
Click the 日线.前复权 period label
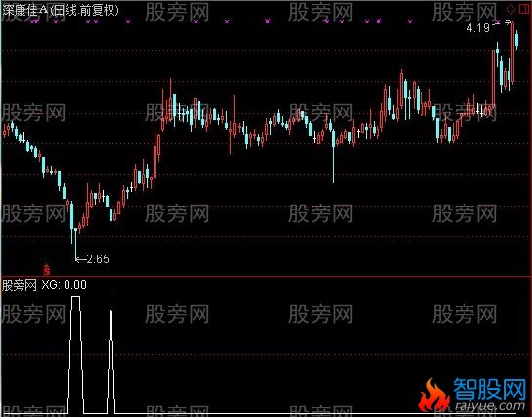tap(85, 10)
